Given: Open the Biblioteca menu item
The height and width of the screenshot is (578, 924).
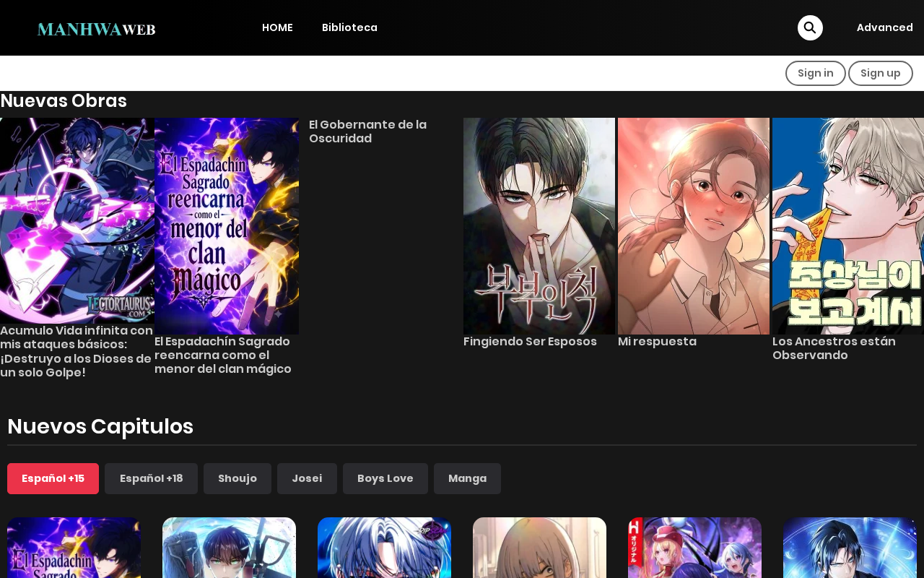Looking at the screenshot, I should (x=349, y=27).
